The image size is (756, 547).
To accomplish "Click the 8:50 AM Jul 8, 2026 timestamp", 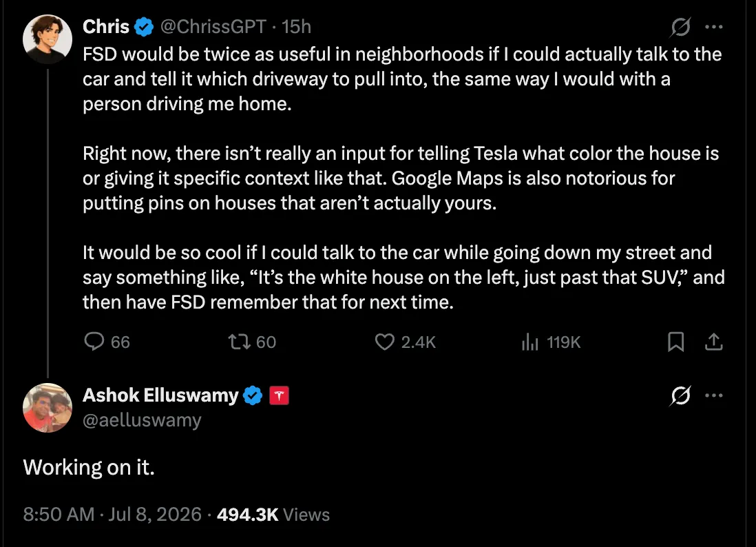I will click(112, 514).
